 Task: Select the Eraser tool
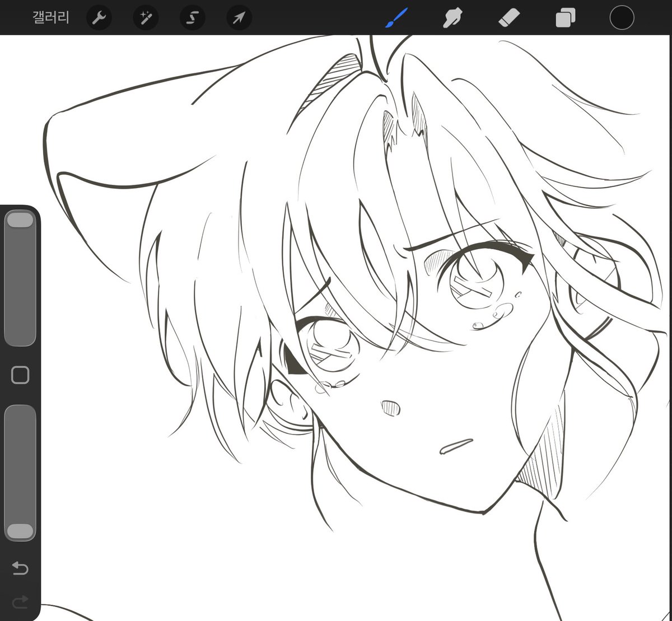pos(509,18)
